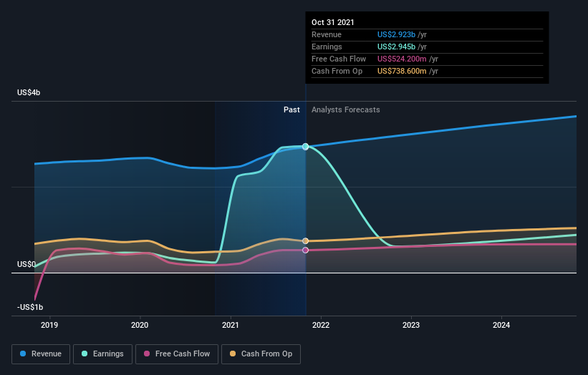Image resolution: width=588 pixels, height=375 pixels.
Task: Click the US$4b y-axis label
Action: [29, 92]
